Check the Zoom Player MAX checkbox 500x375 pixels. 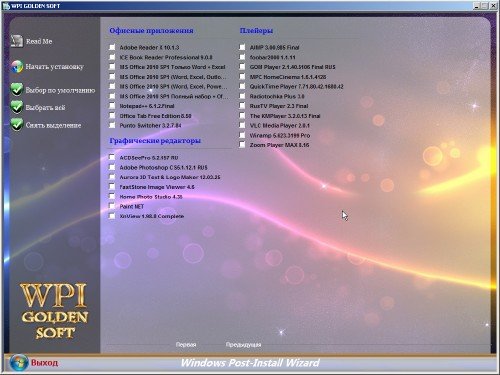(x=242, y=145)
